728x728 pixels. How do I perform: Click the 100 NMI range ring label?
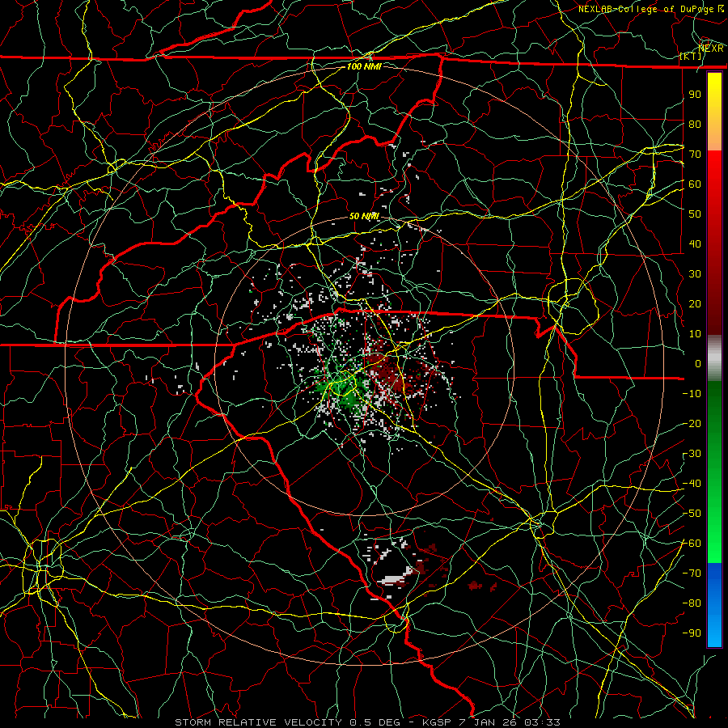364,66
